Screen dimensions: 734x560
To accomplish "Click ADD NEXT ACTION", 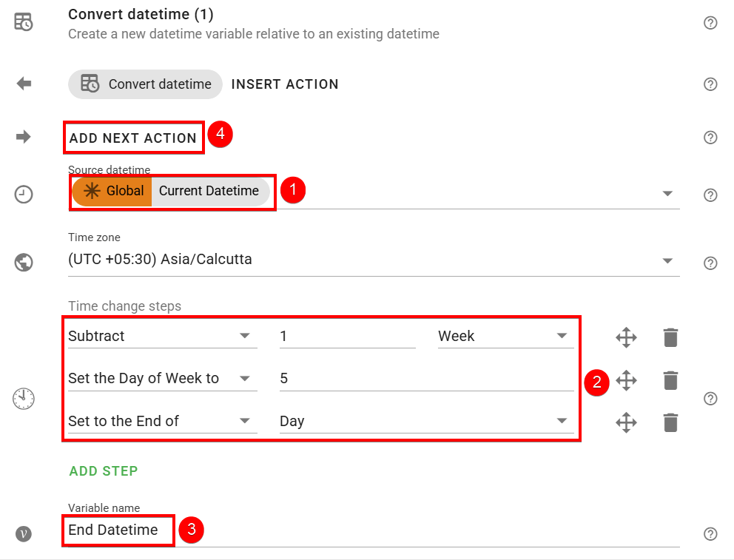I will 133,138.
